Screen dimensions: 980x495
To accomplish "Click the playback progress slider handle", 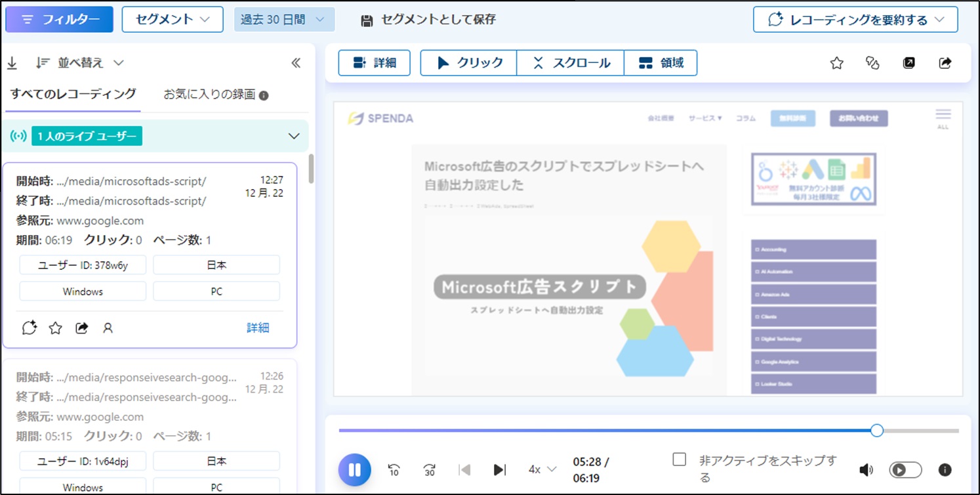I will (877, 431).
